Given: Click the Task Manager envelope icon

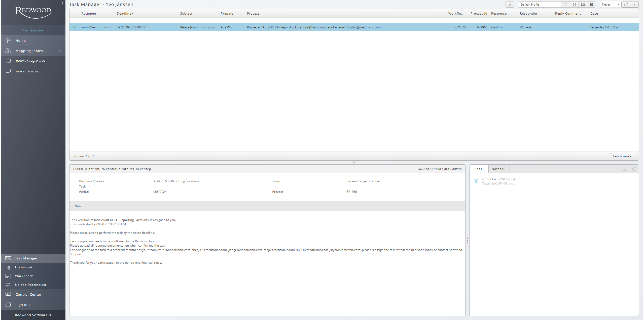Looking at the screenshot, I should [x=8, y=258].
